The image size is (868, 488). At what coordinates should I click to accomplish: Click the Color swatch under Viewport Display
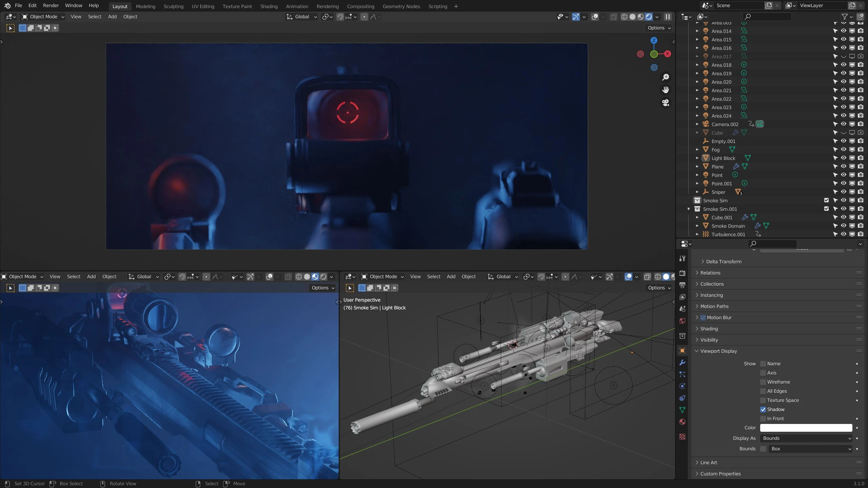[806, 428]
